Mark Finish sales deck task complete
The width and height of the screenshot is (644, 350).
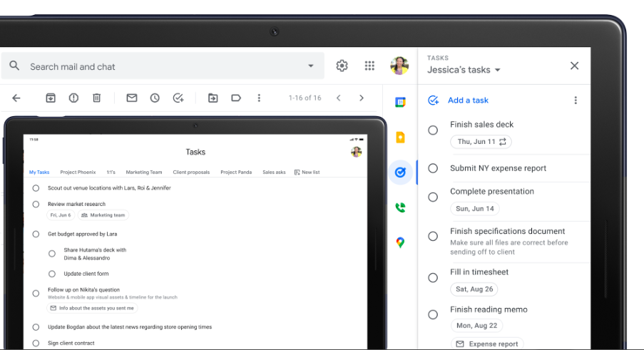point(433,130)
